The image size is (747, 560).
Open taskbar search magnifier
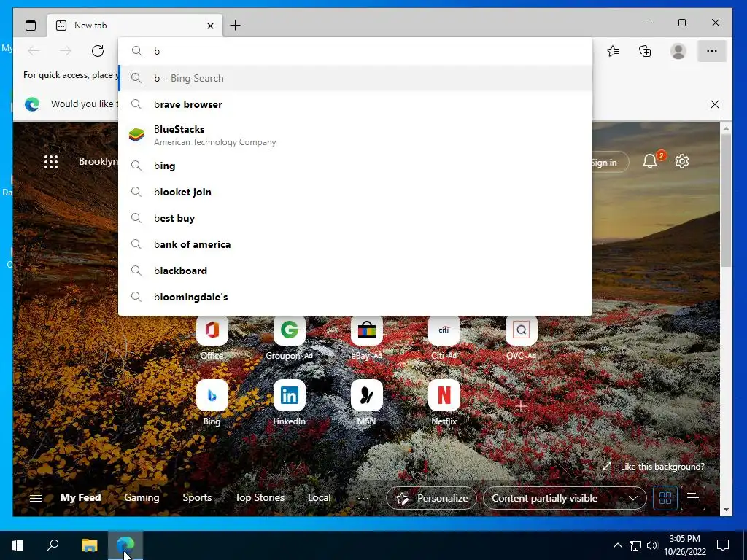click(53, 545)
